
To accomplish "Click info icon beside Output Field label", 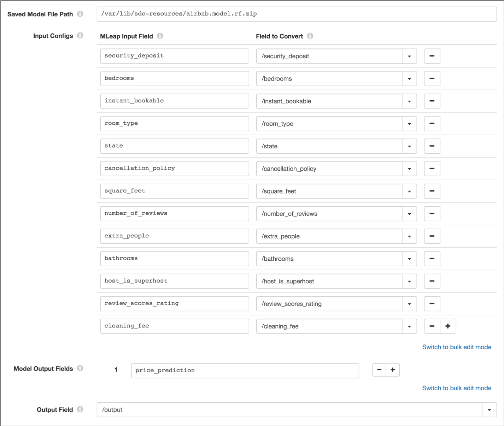I will coord(80,409).
